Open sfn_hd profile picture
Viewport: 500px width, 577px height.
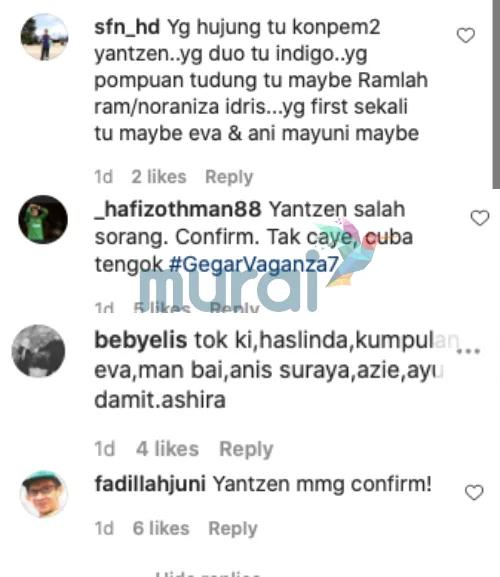point(45,37)
